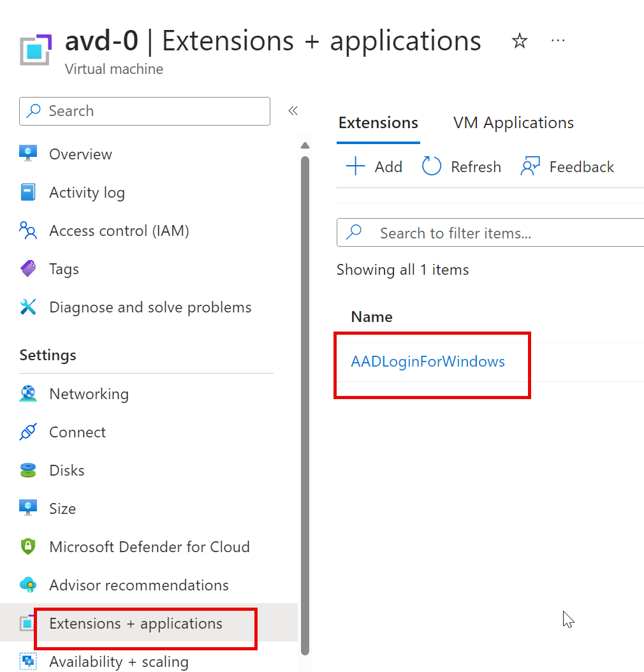This screenshot has width=644, height=672.
Task: Click the sidebar Search field
Action: [x=144, y=111]
